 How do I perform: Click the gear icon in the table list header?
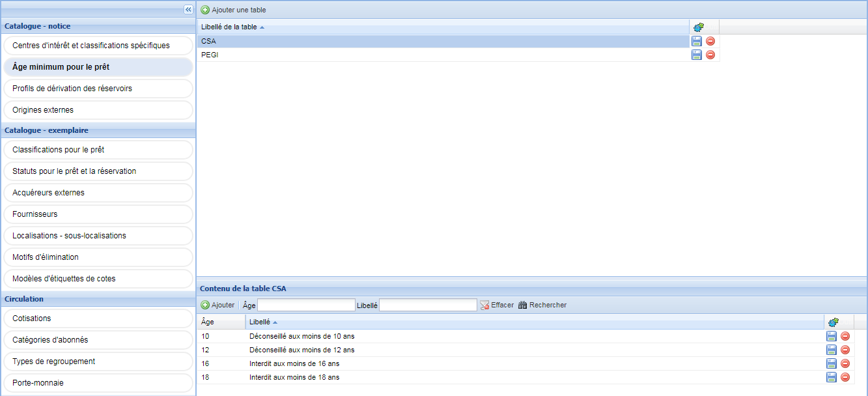pos(699,27)
